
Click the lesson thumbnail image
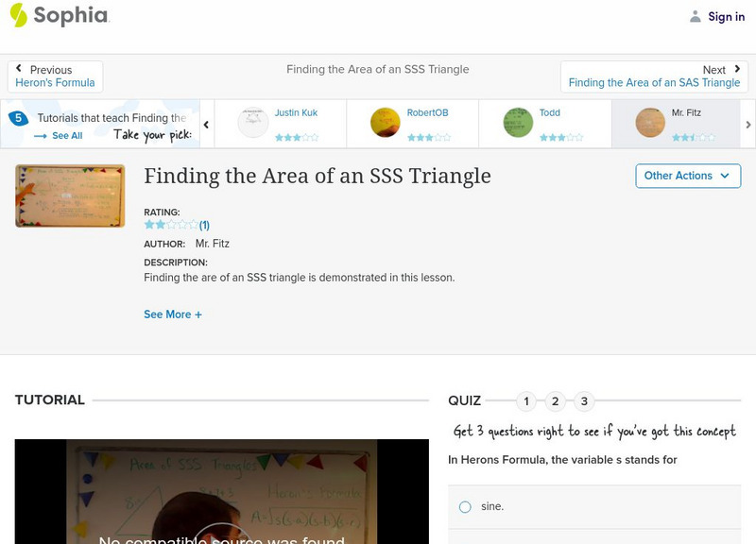[69, 195]
